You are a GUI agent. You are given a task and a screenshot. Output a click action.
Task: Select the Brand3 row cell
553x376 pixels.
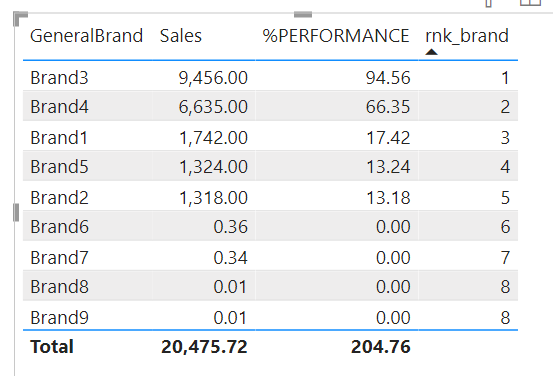pos(59,78)
